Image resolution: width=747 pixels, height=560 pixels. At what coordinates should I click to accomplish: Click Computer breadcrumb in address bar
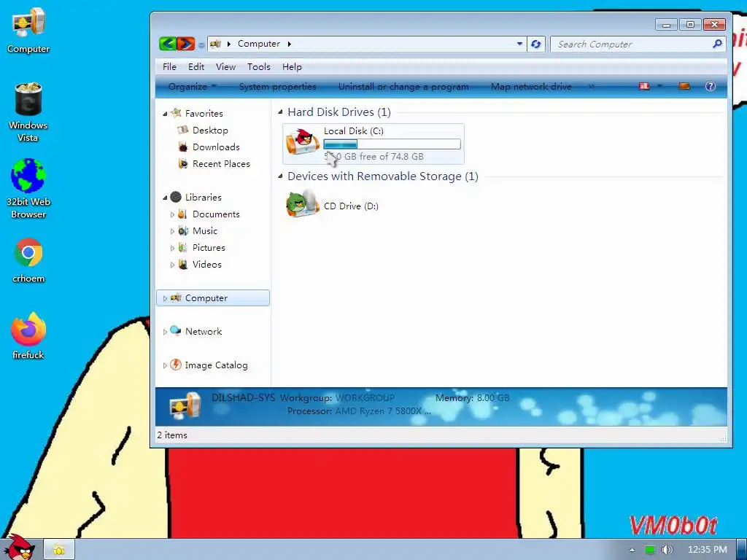tap(259, 44)
